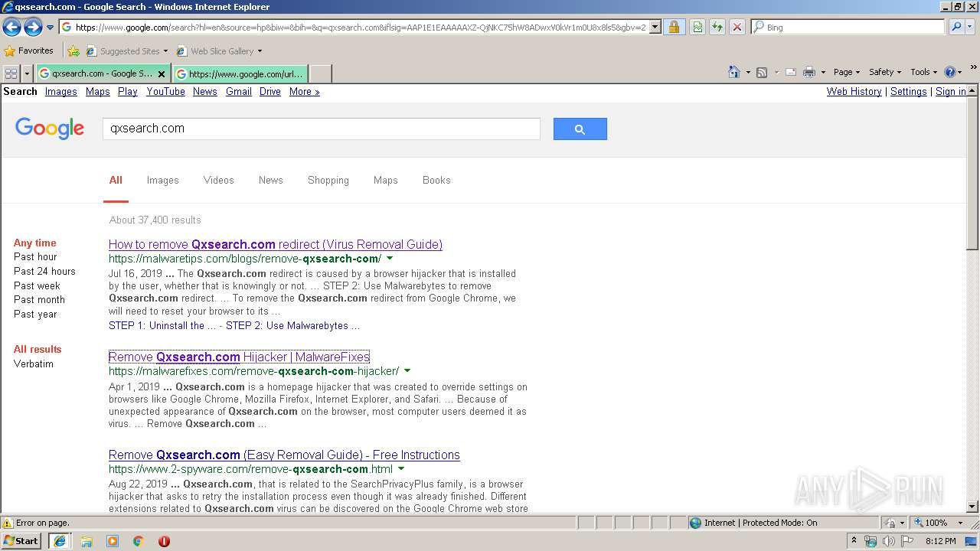The width and height of the screenshot is (980, 551).
Task: Refresh the page with the green arrows
Action: click(717, 27)
